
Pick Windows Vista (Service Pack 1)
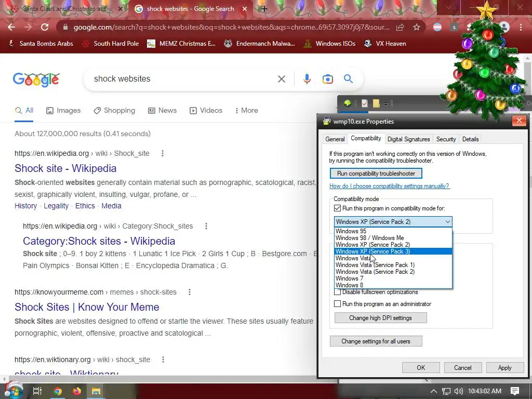393,265
